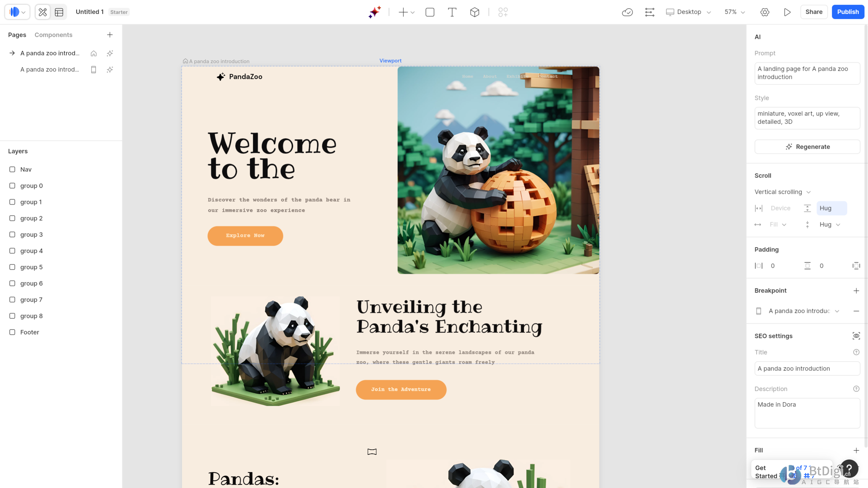Switch to the Components tab
The width and height of the screenshot is (868, 488).
53,35
